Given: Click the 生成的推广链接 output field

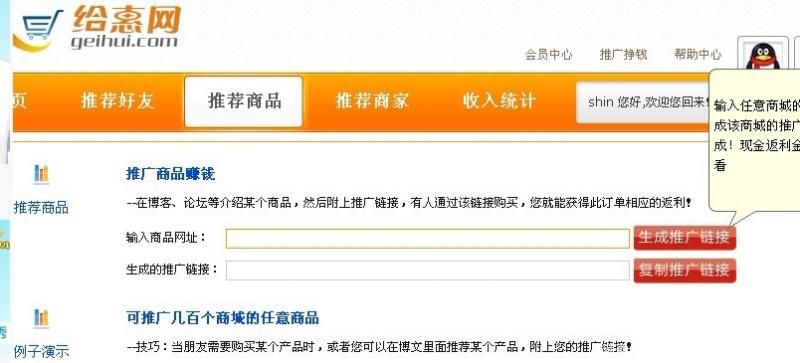Looking at the screenshot, I should (428, 271).
